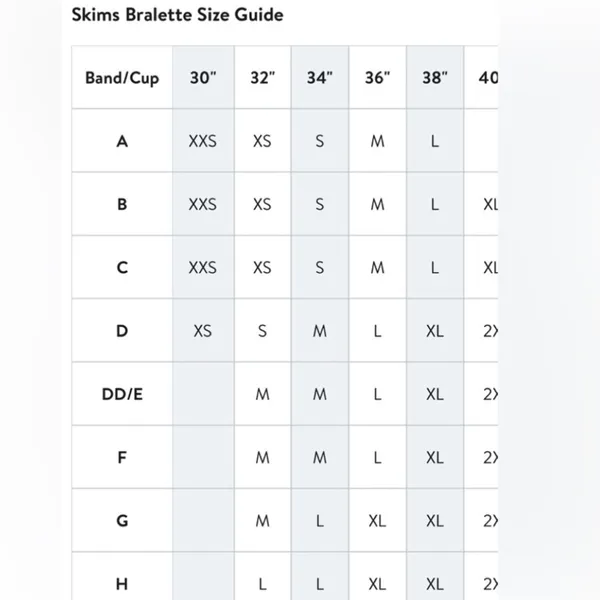Select the M cell for 36" C cup
The width and height of the screenshot is (600, 600).
point(377,267)
